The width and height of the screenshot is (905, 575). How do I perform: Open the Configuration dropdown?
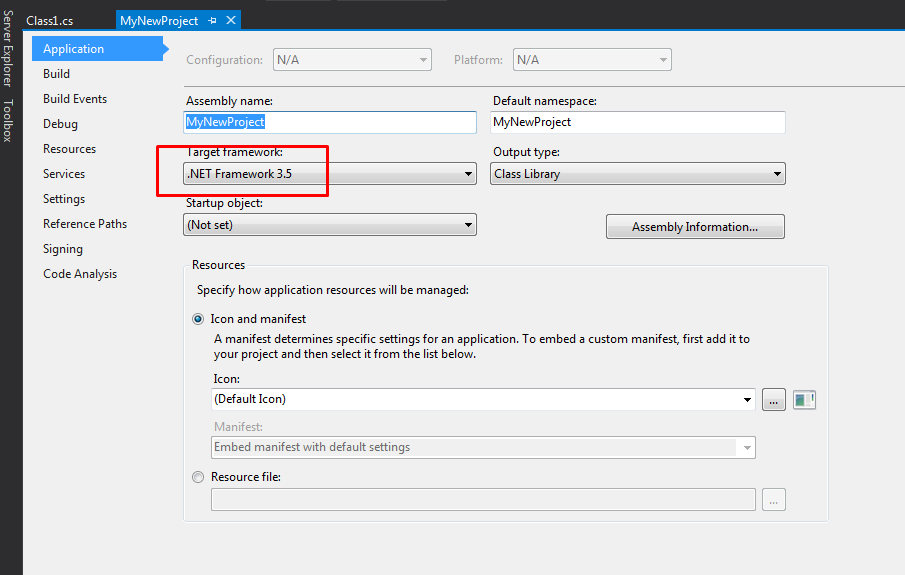(x=352, y=59)
